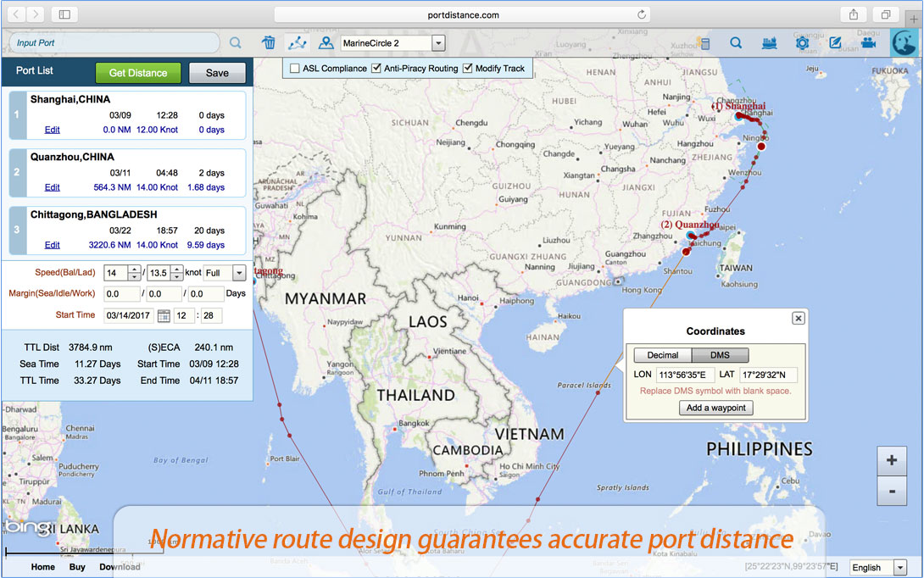Click the Idle margin field

164,294
